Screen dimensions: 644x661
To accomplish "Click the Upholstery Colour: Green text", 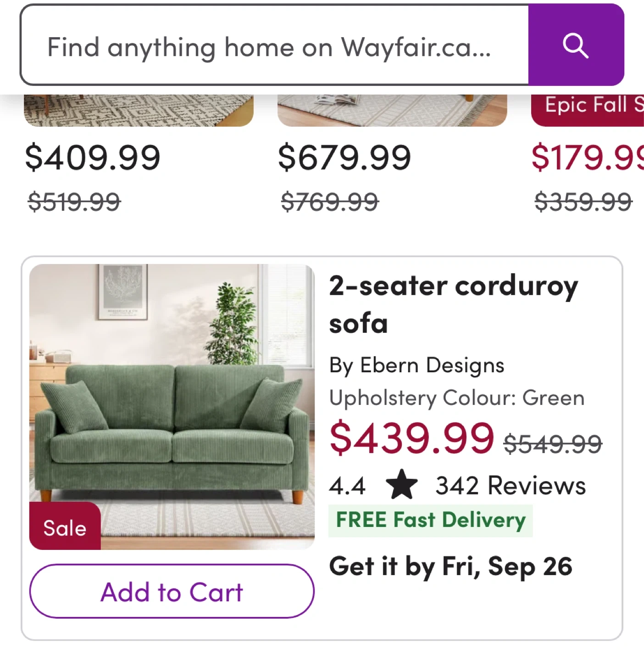I will tap(457, 398).
